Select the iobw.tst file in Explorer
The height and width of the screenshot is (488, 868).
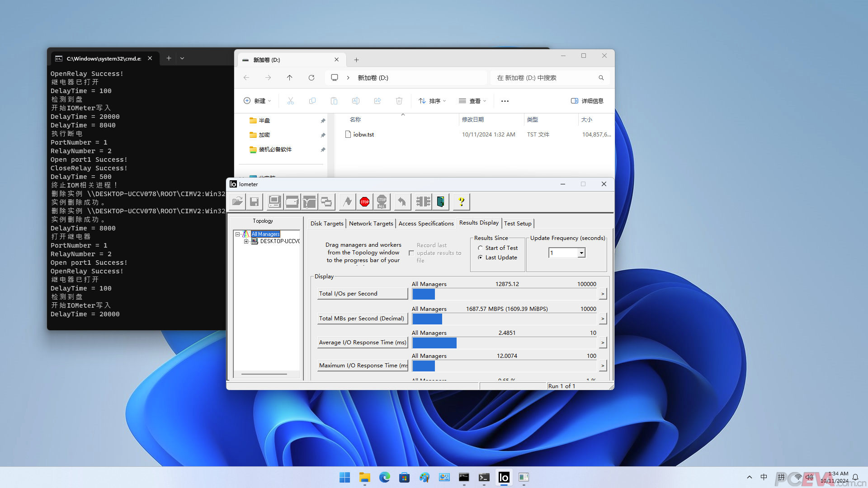pyautogui.click(x=363, y=135)
